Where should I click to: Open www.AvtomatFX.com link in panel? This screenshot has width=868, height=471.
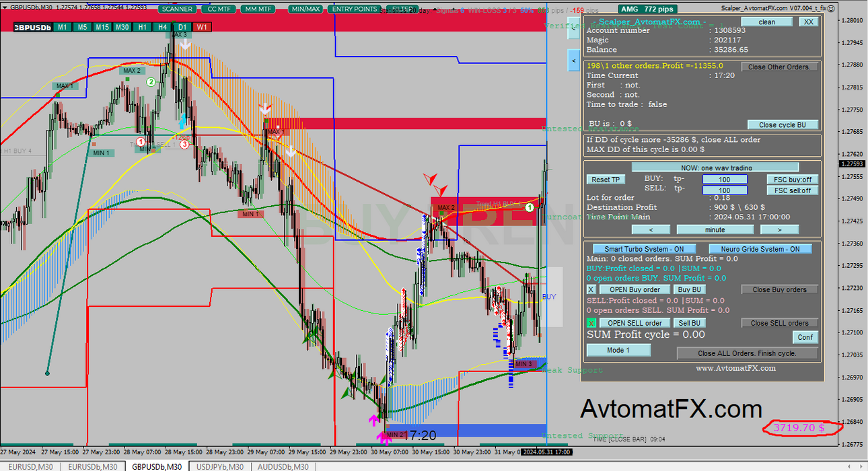click(x=735, y=368)
